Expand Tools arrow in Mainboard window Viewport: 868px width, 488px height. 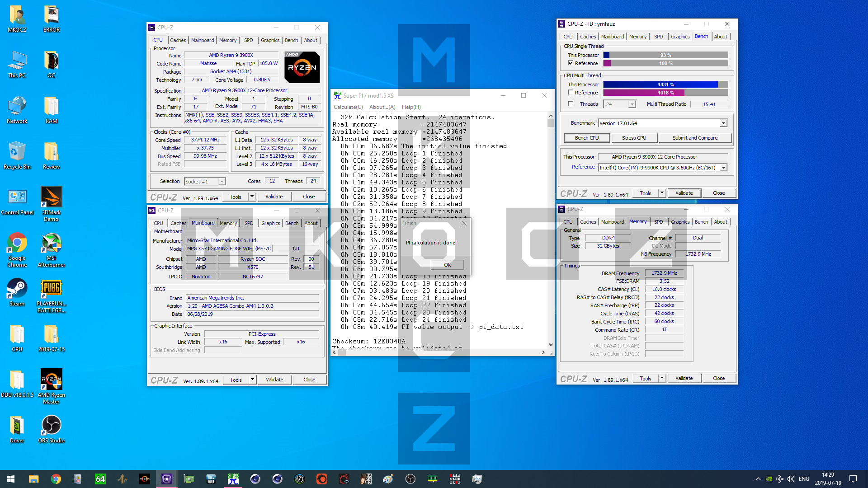pyautogui.click(x=253, y=380)
